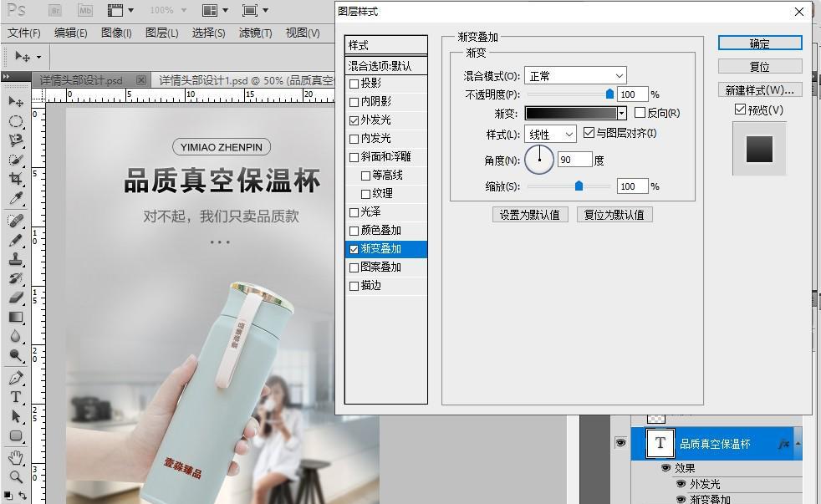Screen dimensions: 821x504
Task: Enable the 斜面和浮雕 bevel style
Action: click(x=354, y=157)
